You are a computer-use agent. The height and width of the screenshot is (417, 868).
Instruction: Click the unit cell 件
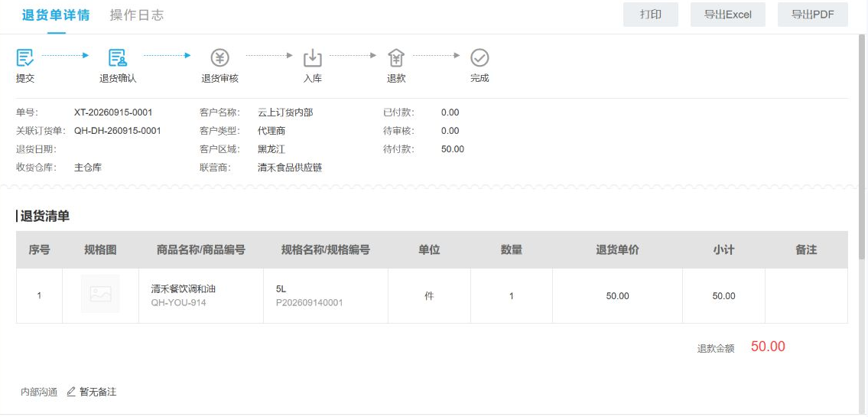429,295
